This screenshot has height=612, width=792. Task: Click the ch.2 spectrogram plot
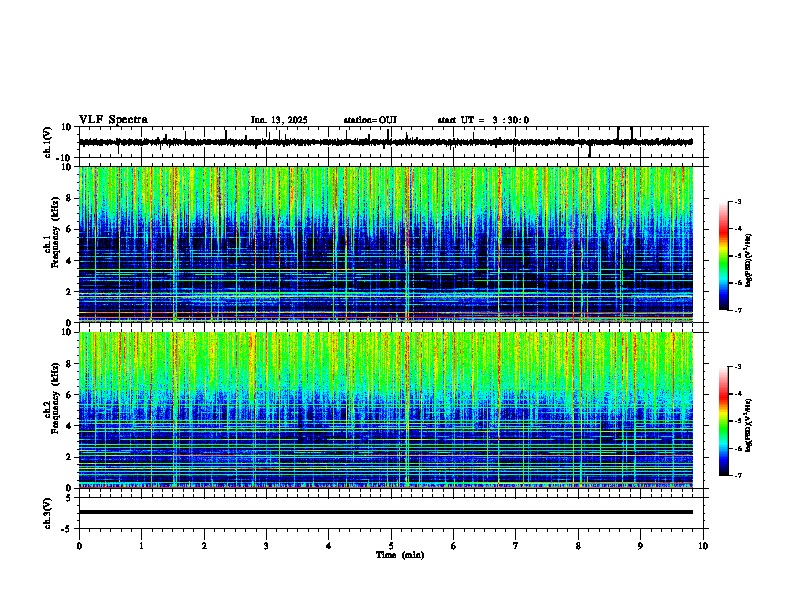[x=385, y=410]
